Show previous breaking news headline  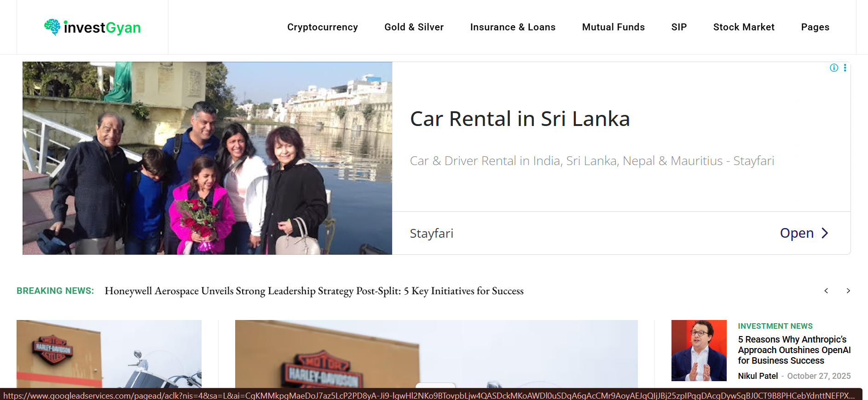[x=826, y=291]
